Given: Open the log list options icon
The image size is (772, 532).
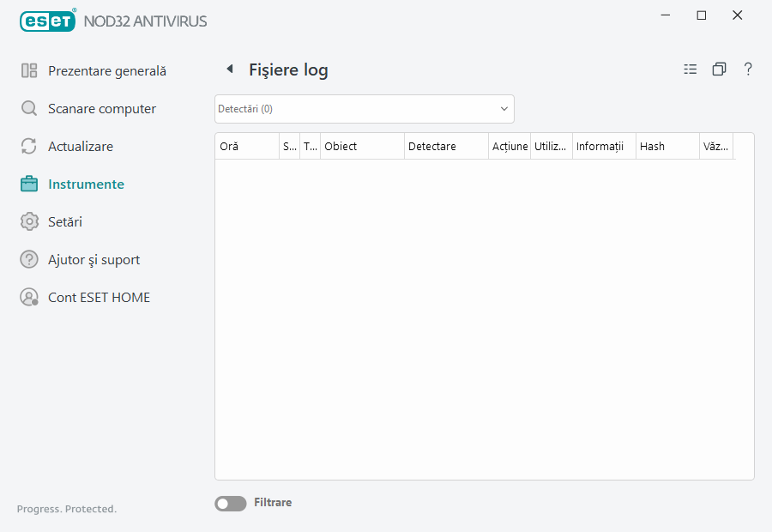Looking at the screenshot, I should pyautogui.click(x=691, y=69).
